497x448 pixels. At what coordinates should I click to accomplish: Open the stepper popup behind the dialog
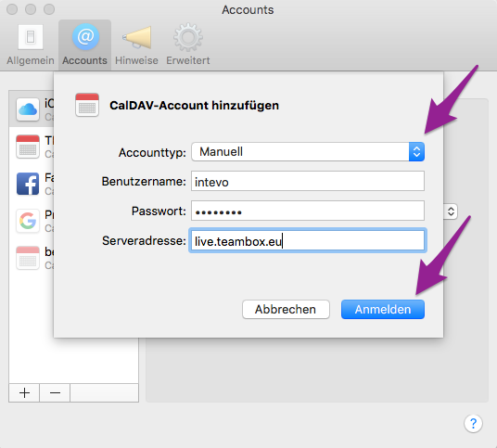pos(451,211)
